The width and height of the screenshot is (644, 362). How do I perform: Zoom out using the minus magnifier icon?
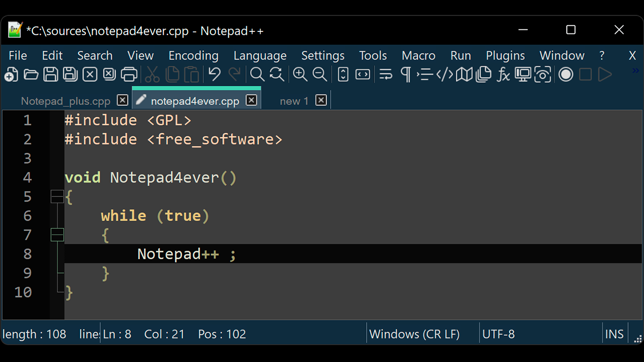[319, 75]
